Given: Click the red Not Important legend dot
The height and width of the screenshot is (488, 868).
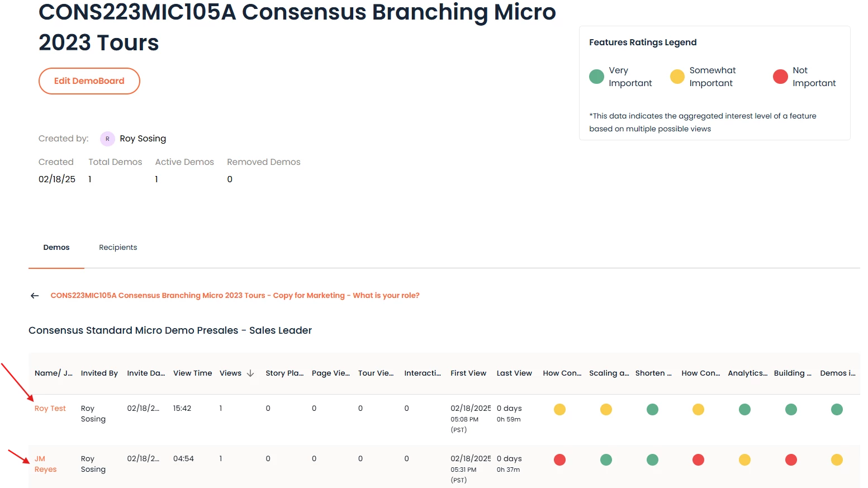Looking at the screenshot, I should tap(780, 77).
